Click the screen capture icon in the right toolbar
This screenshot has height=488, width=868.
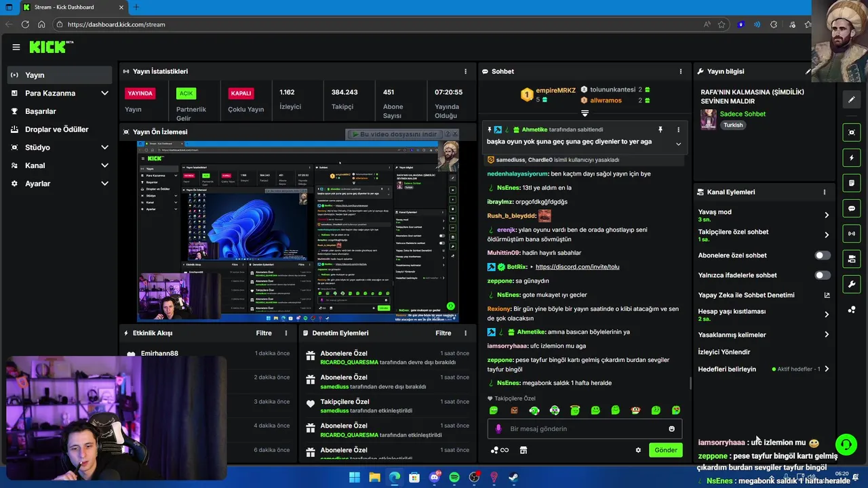[852, 132]
